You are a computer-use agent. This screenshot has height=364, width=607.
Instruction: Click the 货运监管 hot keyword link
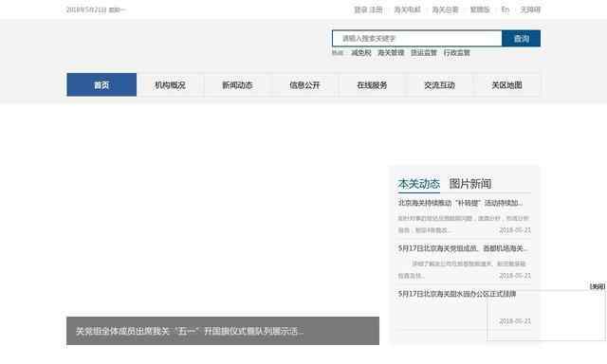(424, 52)
